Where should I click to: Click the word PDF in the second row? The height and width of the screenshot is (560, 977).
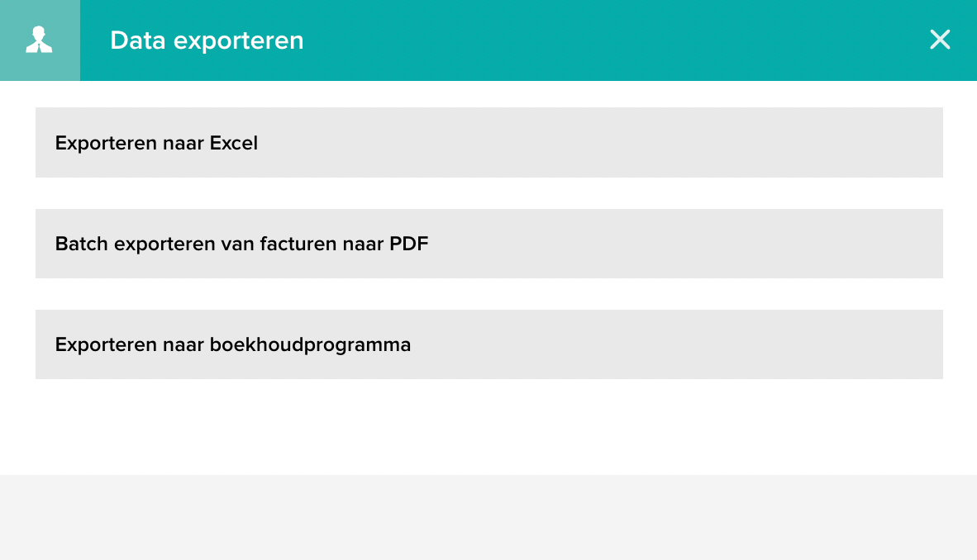pos(409,244)
